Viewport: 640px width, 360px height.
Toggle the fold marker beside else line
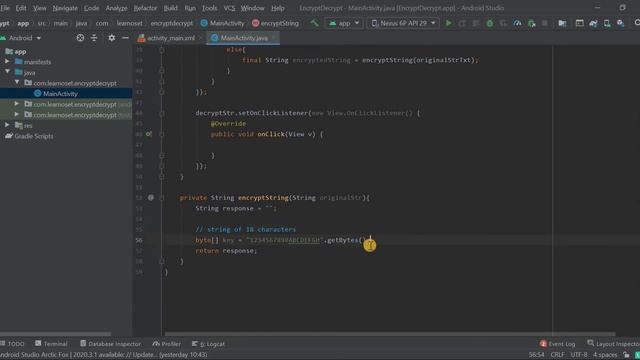[x=162, y=50]
